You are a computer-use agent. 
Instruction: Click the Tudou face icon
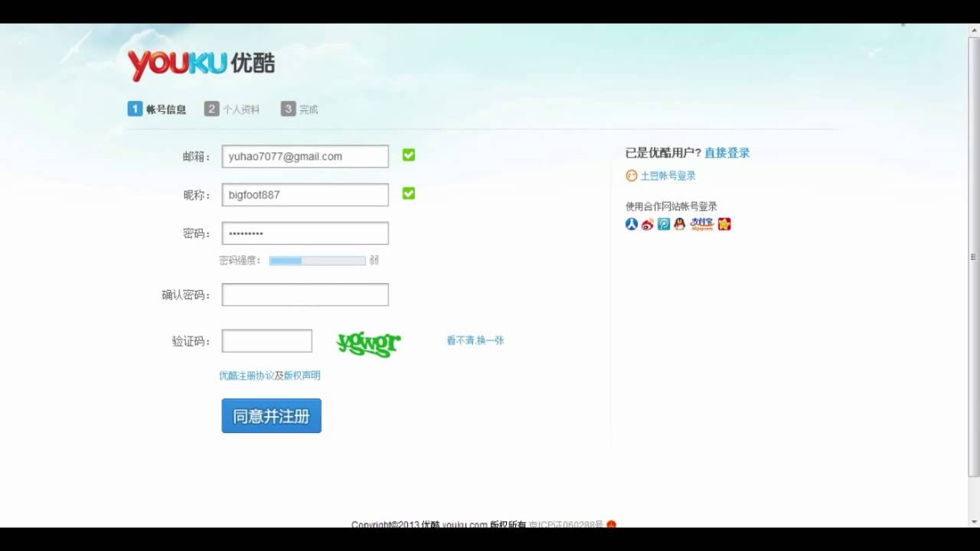[x=632, y=175]
